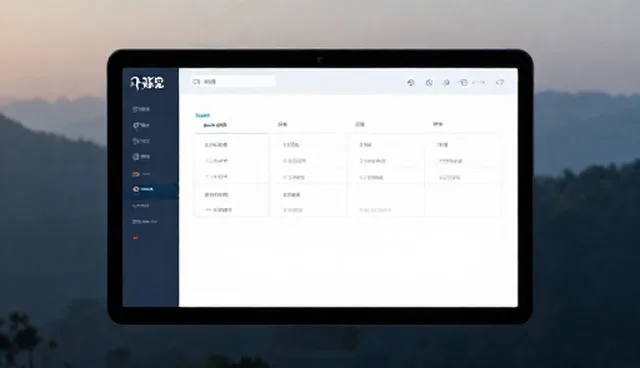Click the search field in the top bar
The height and width of the screenshot is (368, 640).
click(x=233, y=82)
